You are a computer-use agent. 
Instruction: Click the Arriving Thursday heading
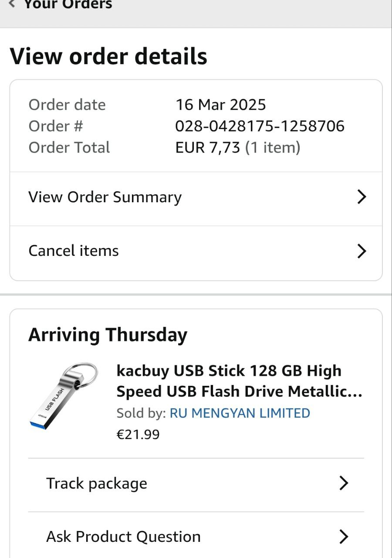click(x=108, y=335)
